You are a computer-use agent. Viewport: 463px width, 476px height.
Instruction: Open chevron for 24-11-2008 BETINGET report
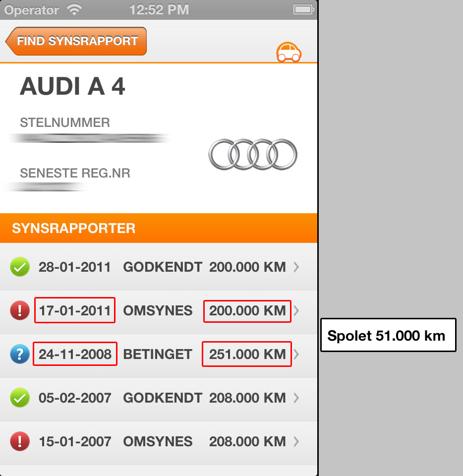296,354
